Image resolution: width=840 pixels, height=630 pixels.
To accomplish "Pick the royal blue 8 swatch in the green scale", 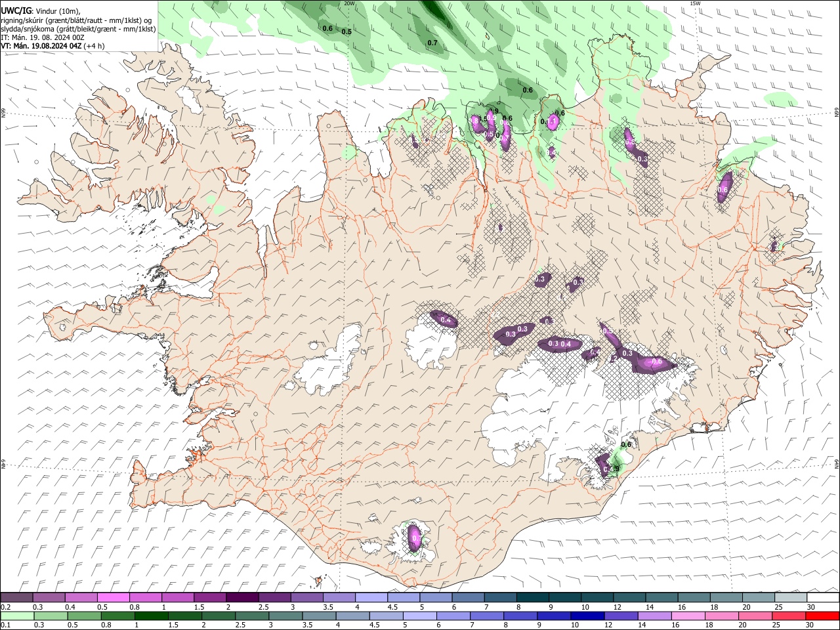I will [x=521, y=616].
